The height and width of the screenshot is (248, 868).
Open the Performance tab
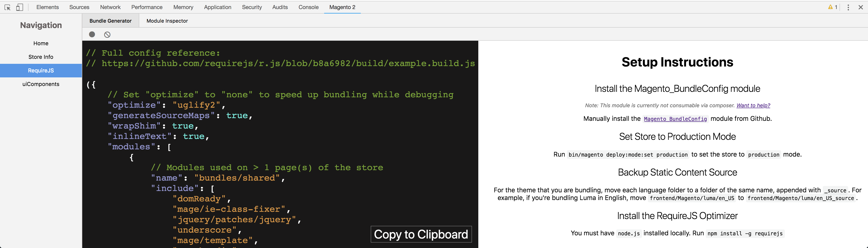[x=147, y=7]
